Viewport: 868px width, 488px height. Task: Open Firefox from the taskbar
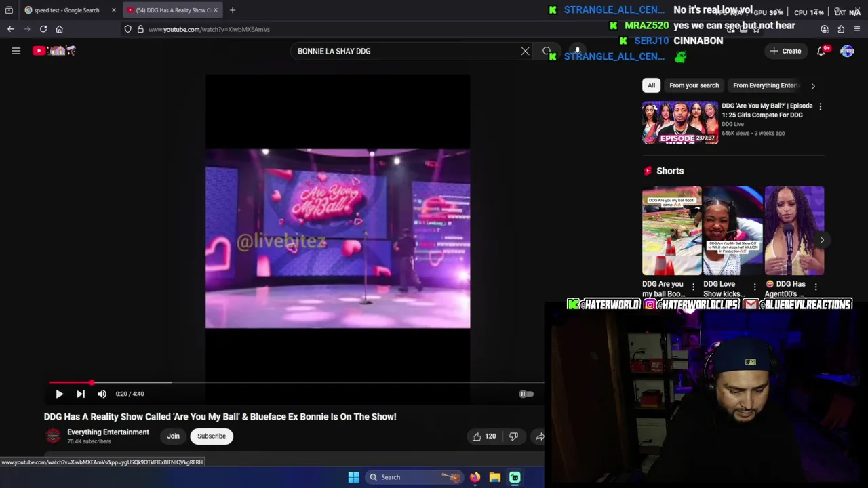point(475,477)
